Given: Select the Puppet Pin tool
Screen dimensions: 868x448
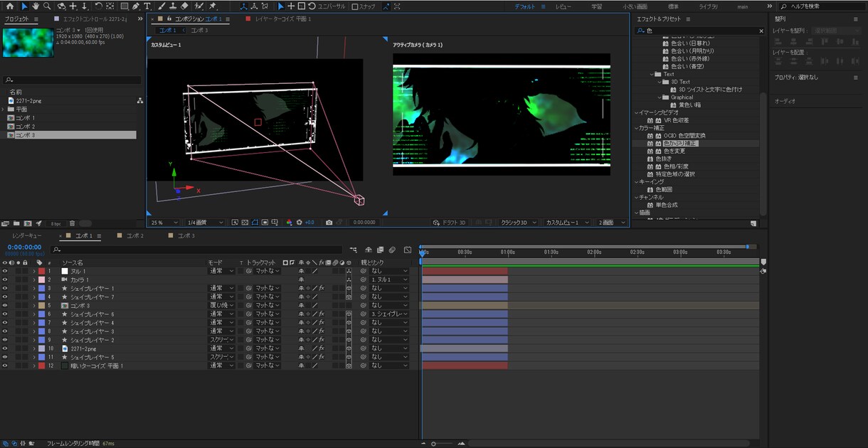Looking at the screenshot, I should [x=213, y=6].
